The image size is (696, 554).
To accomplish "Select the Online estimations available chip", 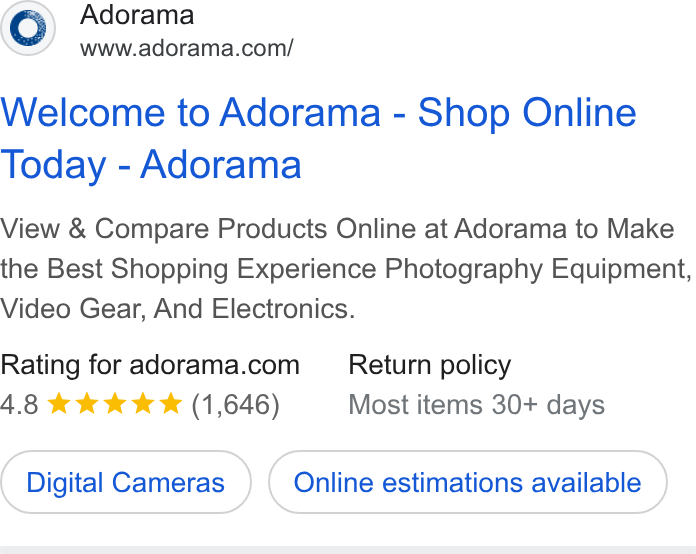I will (467, 483).
